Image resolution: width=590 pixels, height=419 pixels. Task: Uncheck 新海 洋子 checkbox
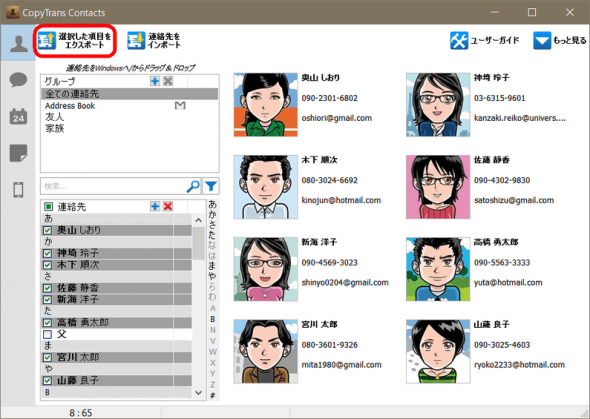(47, 300)
